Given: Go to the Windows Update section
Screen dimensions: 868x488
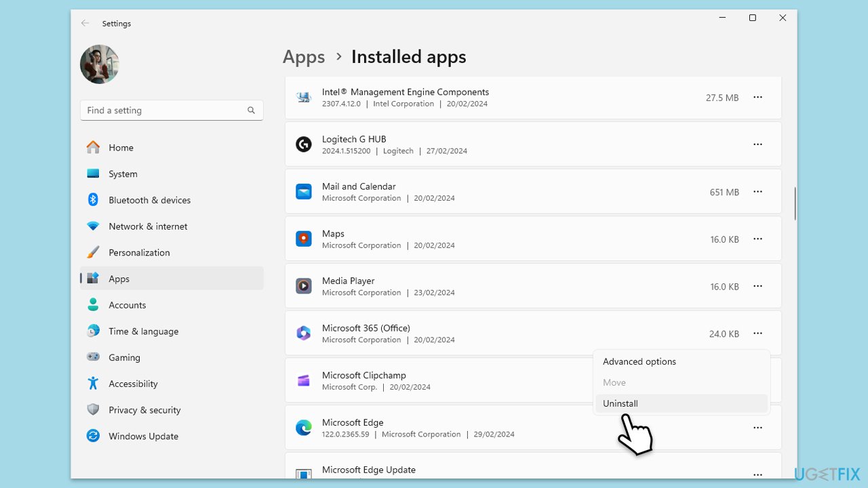Looking at the screenshot, I should [143, 436].
